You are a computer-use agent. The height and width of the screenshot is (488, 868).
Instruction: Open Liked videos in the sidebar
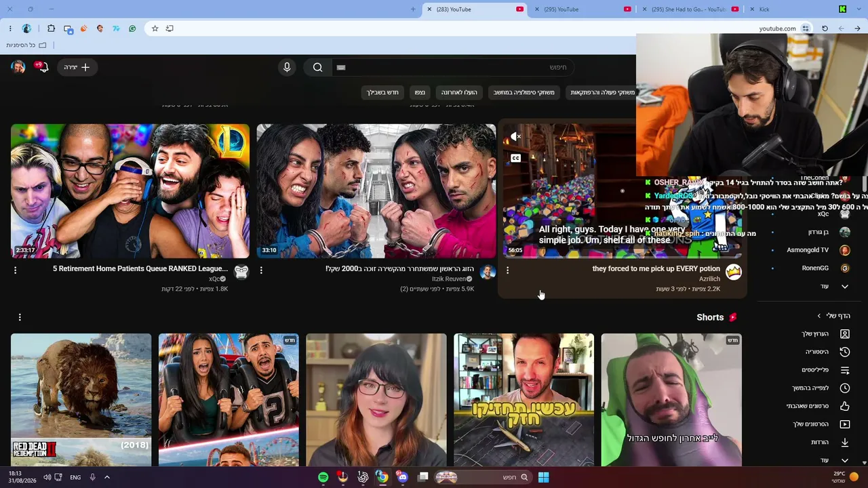click(818, 406)
